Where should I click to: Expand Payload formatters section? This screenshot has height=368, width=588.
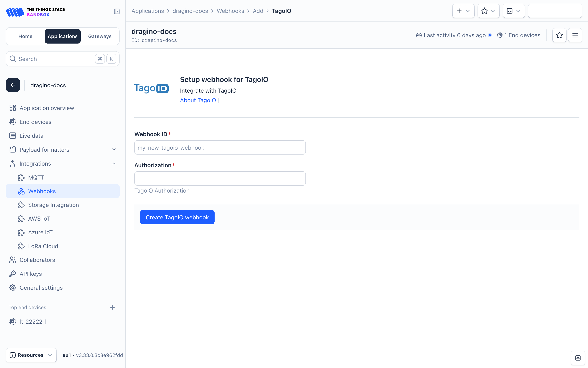tap(63, 149)
